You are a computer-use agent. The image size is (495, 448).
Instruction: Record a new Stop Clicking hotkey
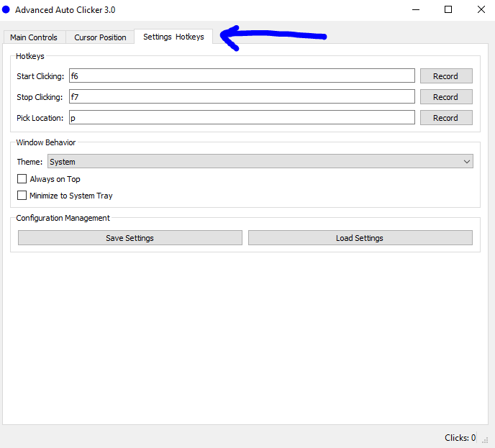point(446,97)
